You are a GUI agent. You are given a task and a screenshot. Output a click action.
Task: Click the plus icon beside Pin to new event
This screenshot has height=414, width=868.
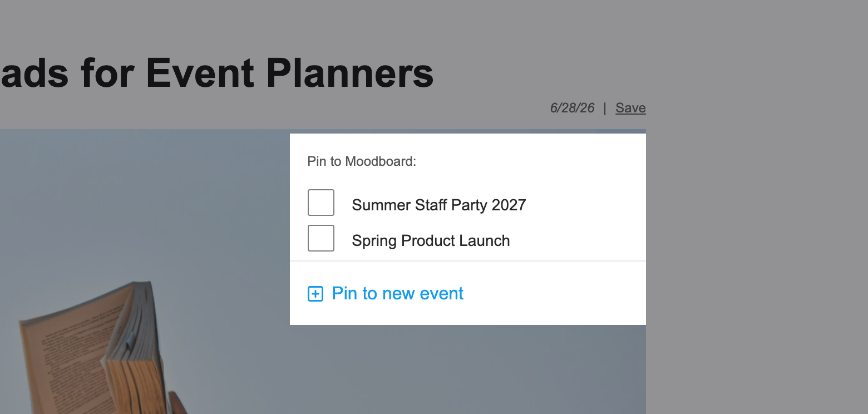(315, 294)
